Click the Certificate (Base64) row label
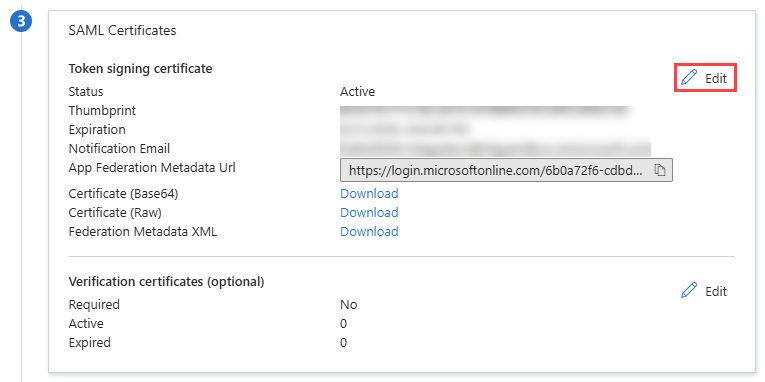765x382 pixels. (x=123, y=194)
